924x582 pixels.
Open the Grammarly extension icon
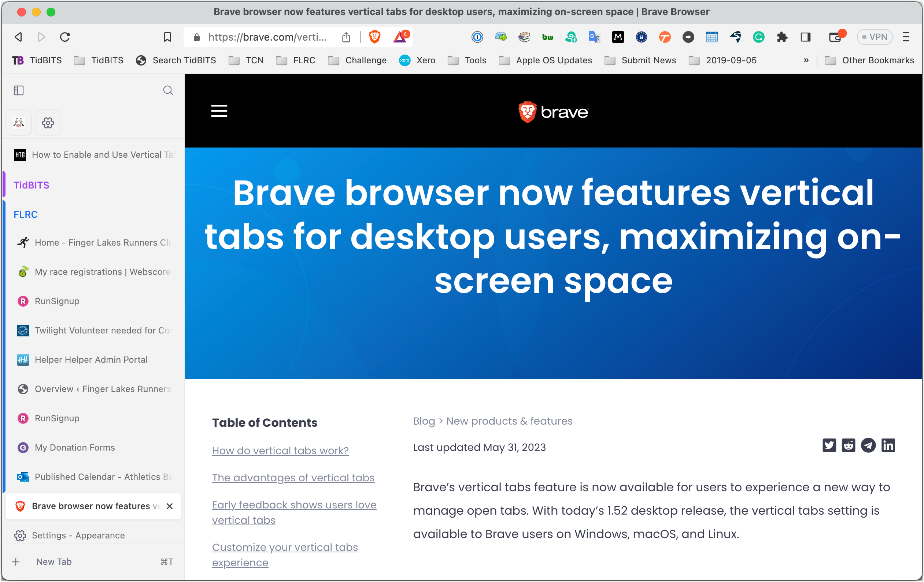pyautogui.click(x=758, y=37)
